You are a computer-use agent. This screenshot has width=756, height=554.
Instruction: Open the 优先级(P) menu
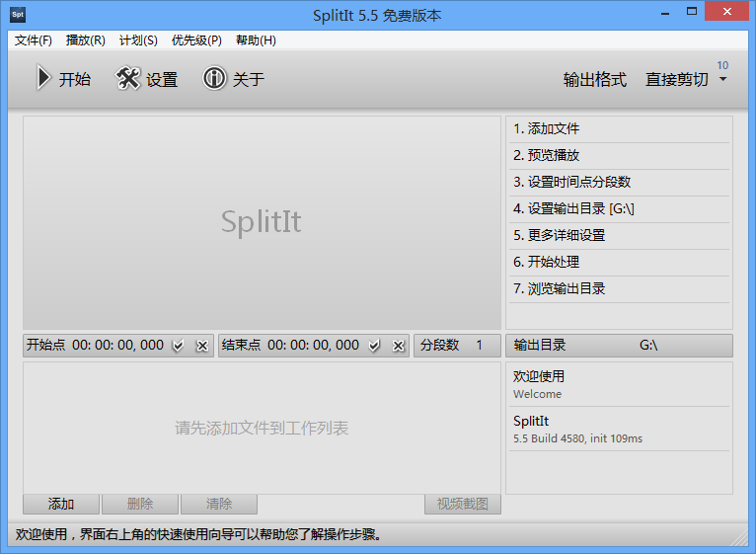point(196,40)
